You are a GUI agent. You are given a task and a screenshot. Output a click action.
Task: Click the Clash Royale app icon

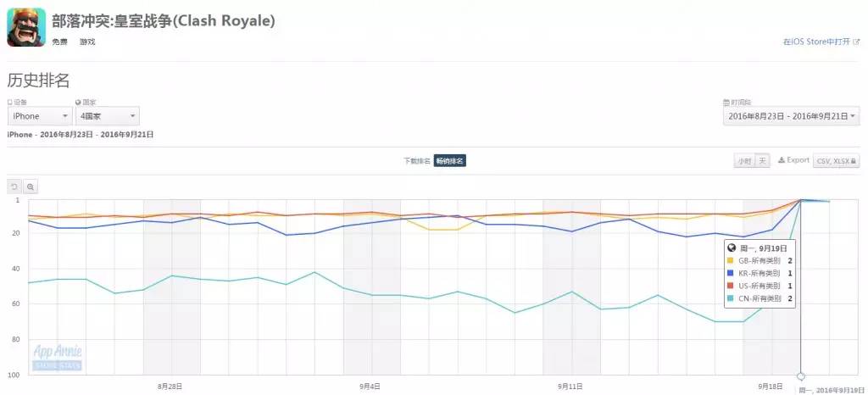(x=26, y=27)
